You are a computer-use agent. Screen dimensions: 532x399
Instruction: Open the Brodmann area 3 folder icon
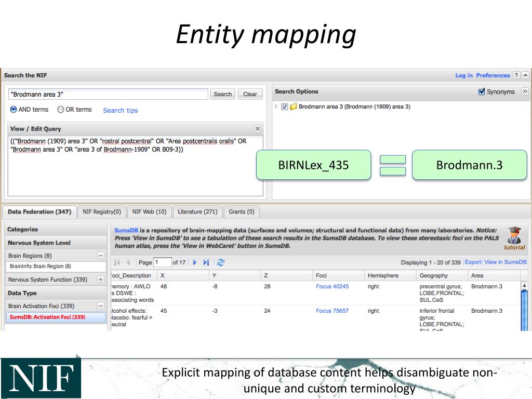pyautogui.click(x=294, y=107)
